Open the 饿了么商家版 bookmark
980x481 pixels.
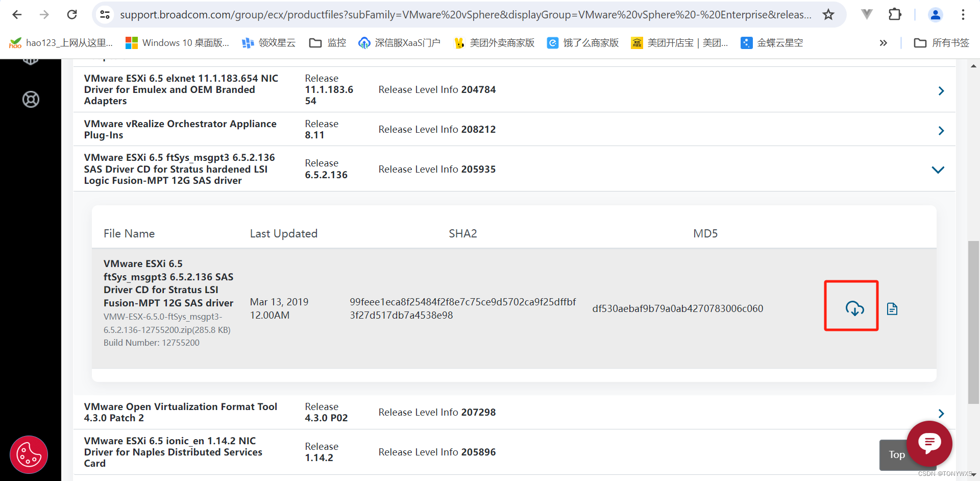(x=583, y=43)
